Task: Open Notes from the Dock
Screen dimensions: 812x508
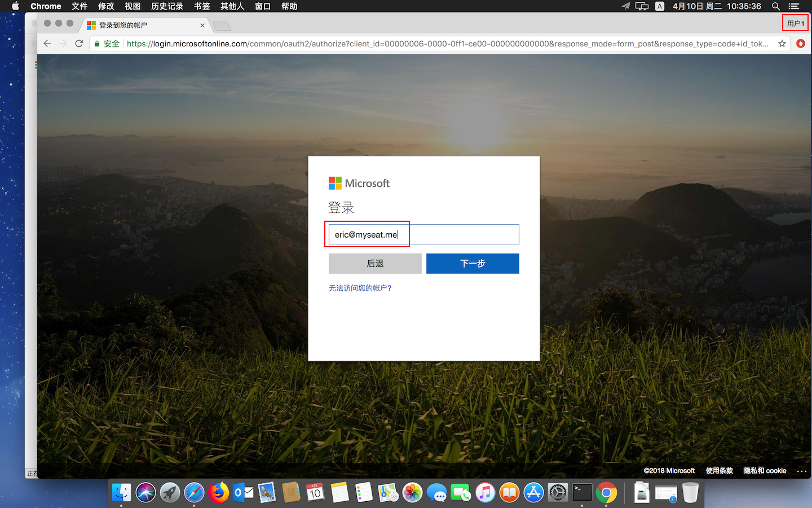Action: tap(339, 493)
